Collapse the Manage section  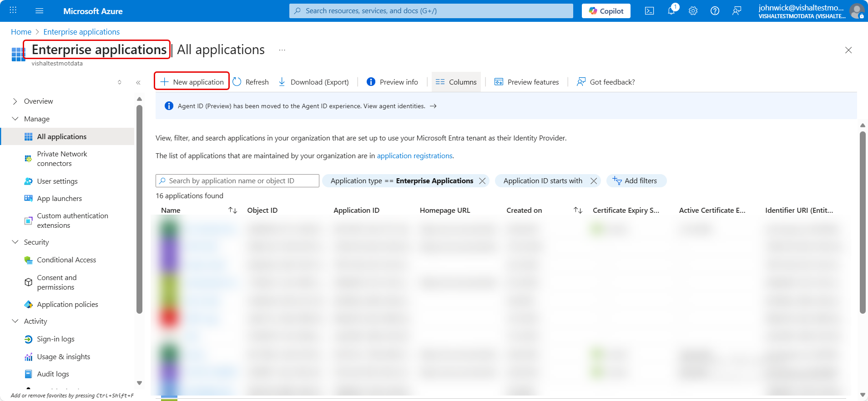click(15, 119)
